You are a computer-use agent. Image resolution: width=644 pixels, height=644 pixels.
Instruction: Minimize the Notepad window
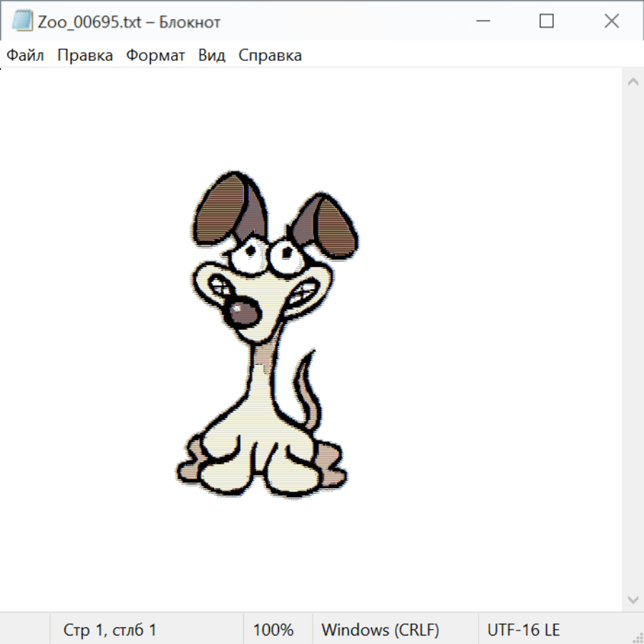point(482,21)
